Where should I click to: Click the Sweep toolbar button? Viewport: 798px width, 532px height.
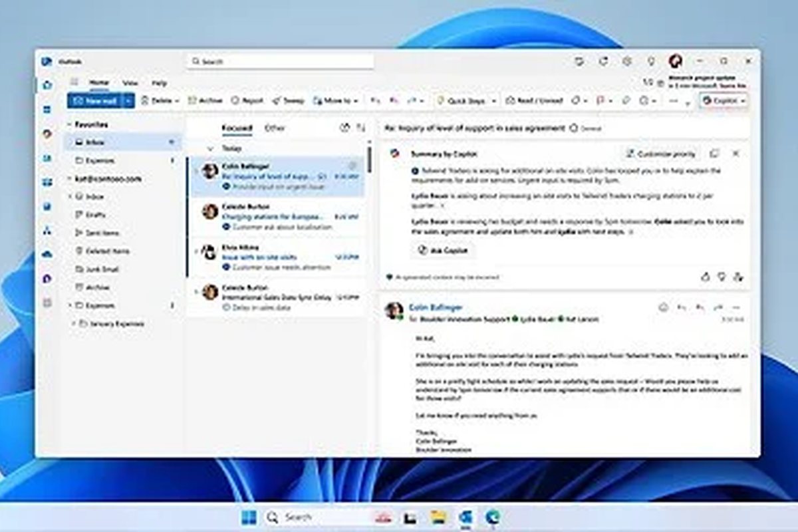(288, 100)
